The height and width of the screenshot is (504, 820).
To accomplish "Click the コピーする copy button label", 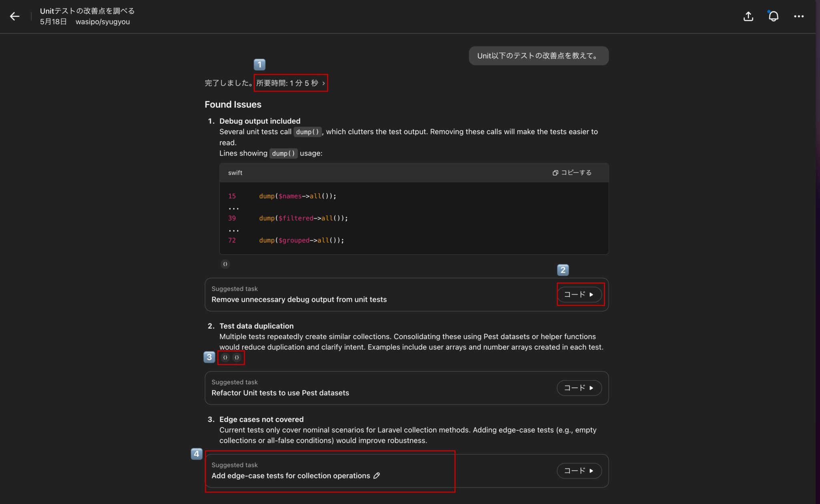I will (576, 173).
